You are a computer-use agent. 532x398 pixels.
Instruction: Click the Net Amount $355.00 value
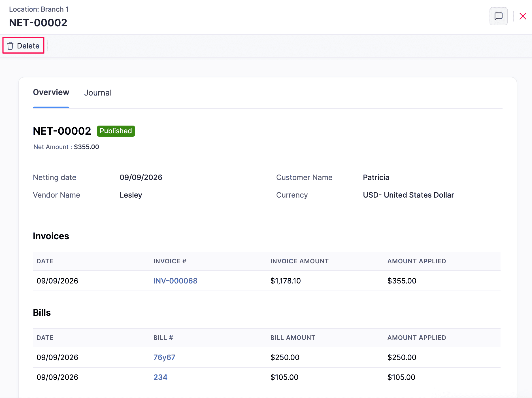[x=86, y=147]
